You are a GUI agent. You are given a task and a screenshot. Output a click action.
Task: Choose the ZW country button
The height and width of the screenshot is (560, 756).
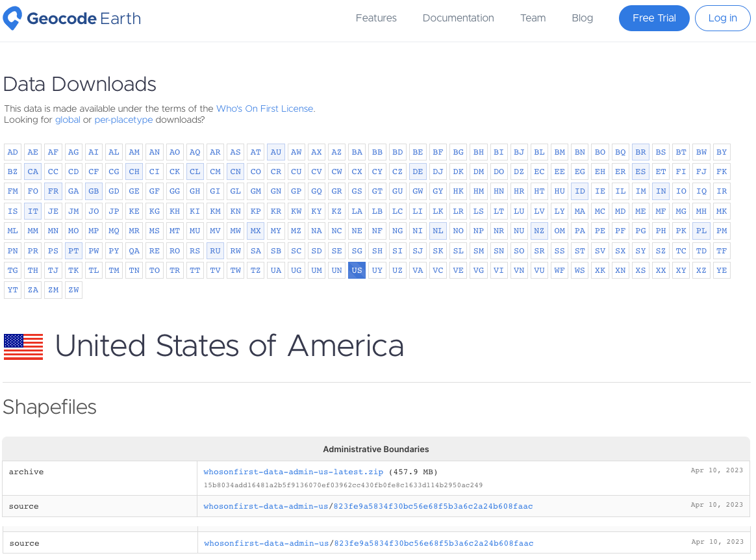tap(73, 290)
